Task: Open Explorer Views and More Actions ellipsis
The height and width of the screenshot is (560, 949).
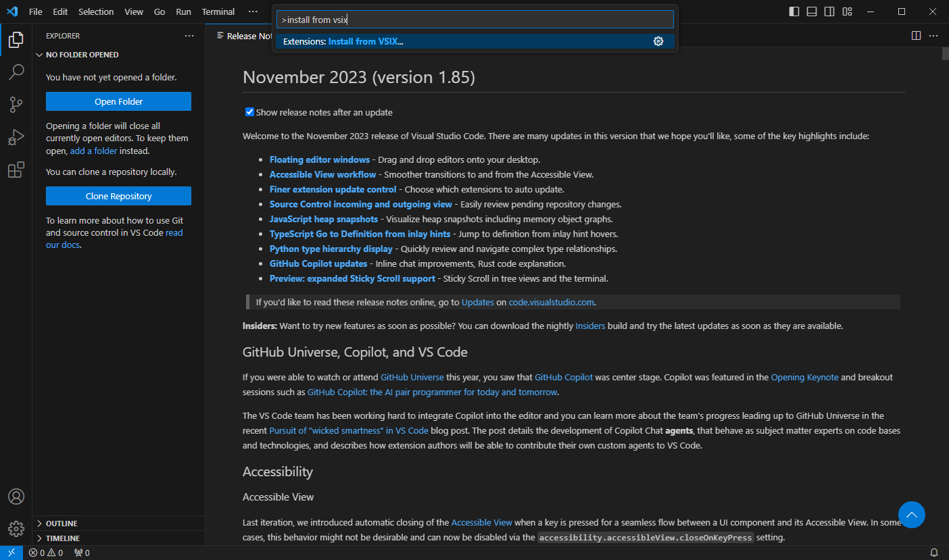Action: (189, 36)
